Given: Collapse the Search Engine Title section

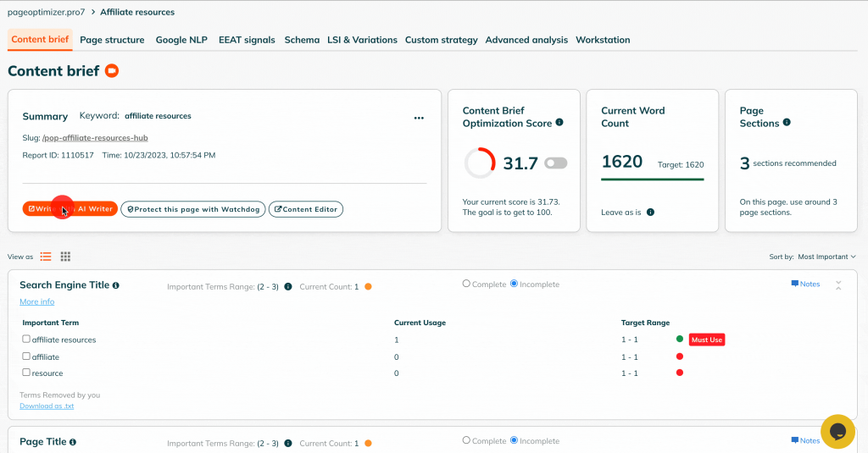Looking at the screenshot, I should 838,285.
